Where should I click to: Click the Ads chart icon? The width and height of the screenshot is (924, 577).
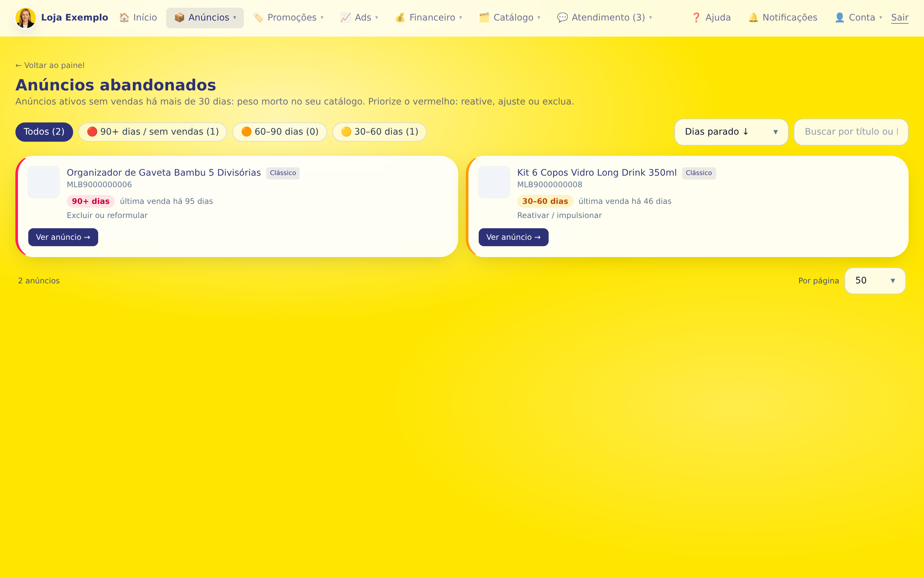pyautogui.click(x=346, y=18)
